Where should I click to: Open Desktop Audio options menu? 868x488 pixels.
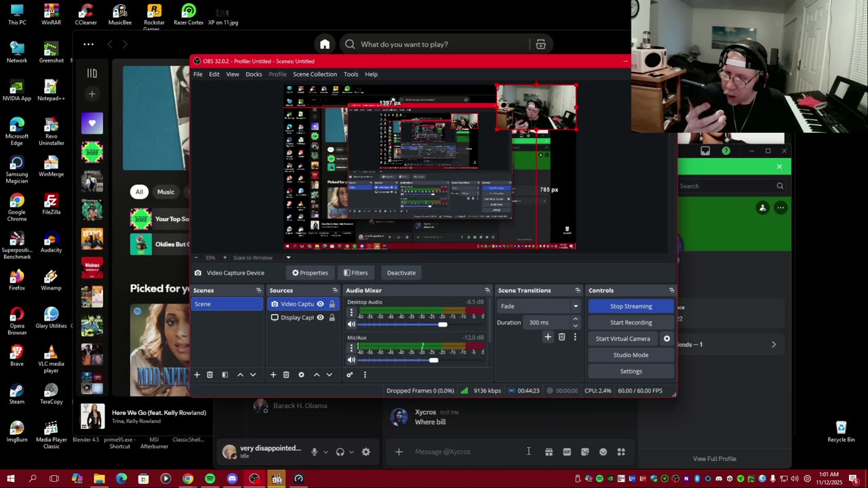click(351, 313)
